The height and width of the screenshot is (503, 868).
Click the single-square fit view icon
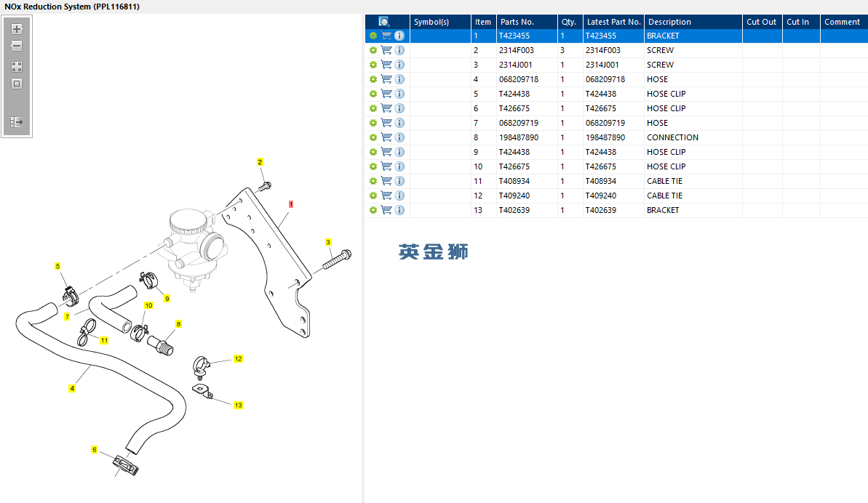click(x=17, y=84)
